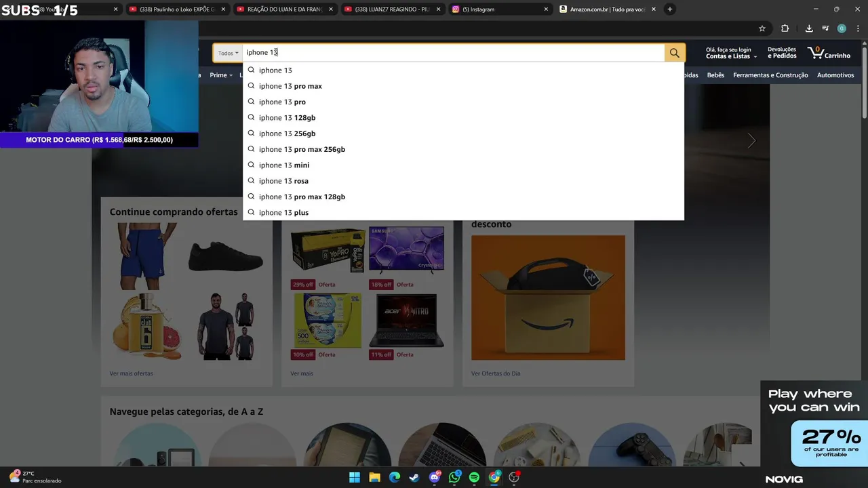Select suggestion "iphone 13 pro max 256gb"
Viewport: 868px width, 488px height.
(x=463, y=149)
